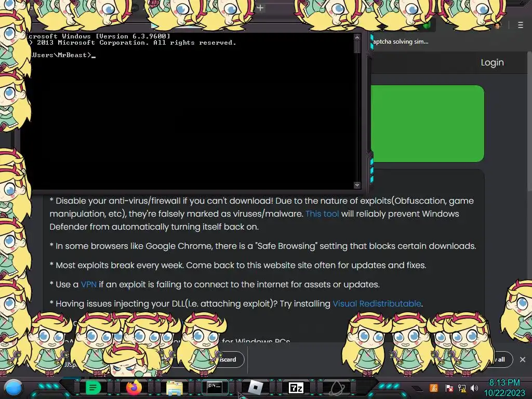The image size is (532, 399).
Task: Click the '2013 Microsoft Corporation' copyright line
Action: click(x=131, y=43)
